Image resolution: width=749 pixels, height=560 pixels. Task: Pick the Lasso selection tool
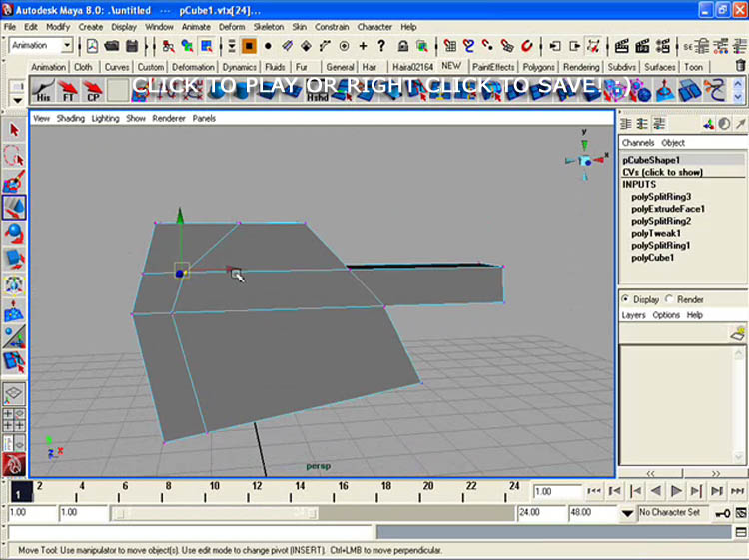pyautogui.click(x=14, y=156)
